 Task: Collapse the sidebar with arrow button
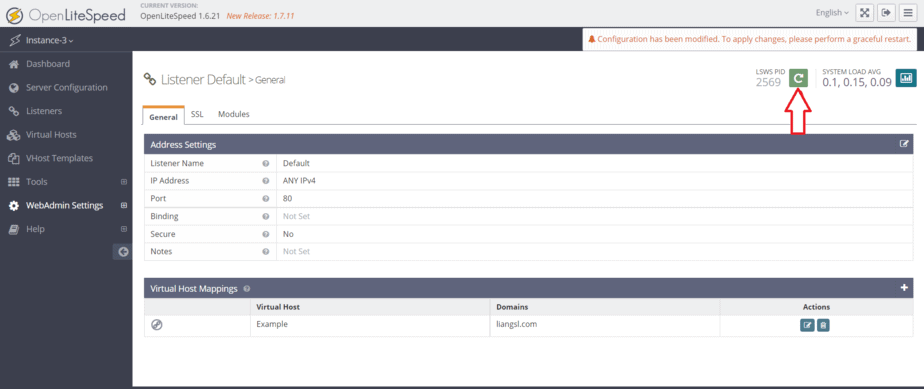point(123,252)
